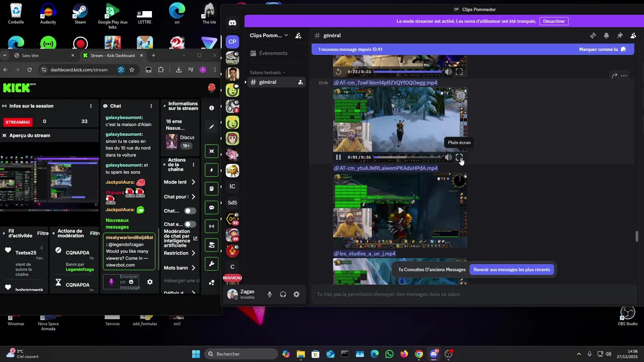Open notification bell settings in Discord header
This screenshot has height=362, width=644.
tap(606, 36)
